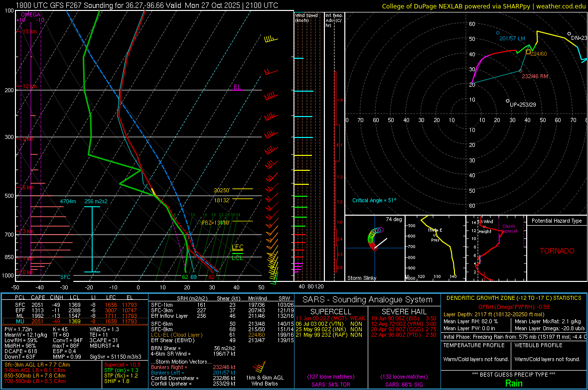Click the 4704m inflow layer top label
588x390 pixels.
pyautogui.click(x=68, y=201)
